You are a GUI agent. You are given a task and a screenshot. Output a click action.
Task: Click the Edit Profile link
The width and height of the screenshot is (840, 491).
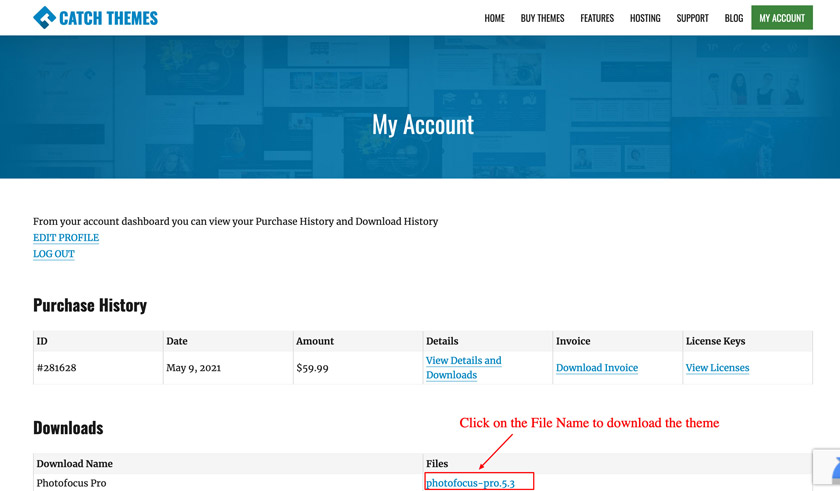pos(66,238)
